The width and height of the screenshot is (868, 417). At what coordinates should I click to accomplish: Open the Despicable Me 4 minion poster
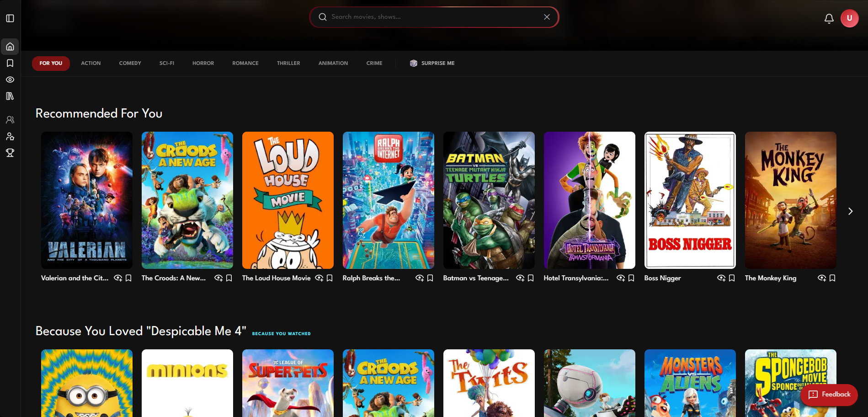[x=87, y=383]
